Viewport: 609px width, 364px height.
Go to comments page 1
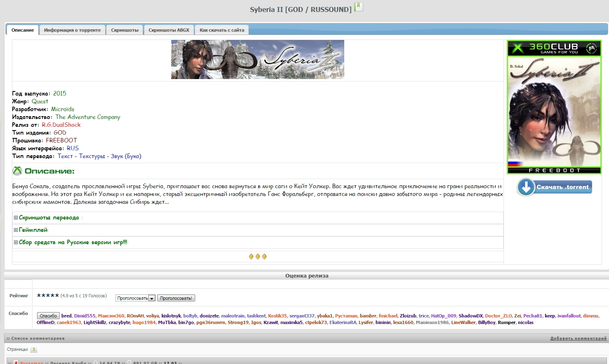pyautogui.click(x=34, y=349)
